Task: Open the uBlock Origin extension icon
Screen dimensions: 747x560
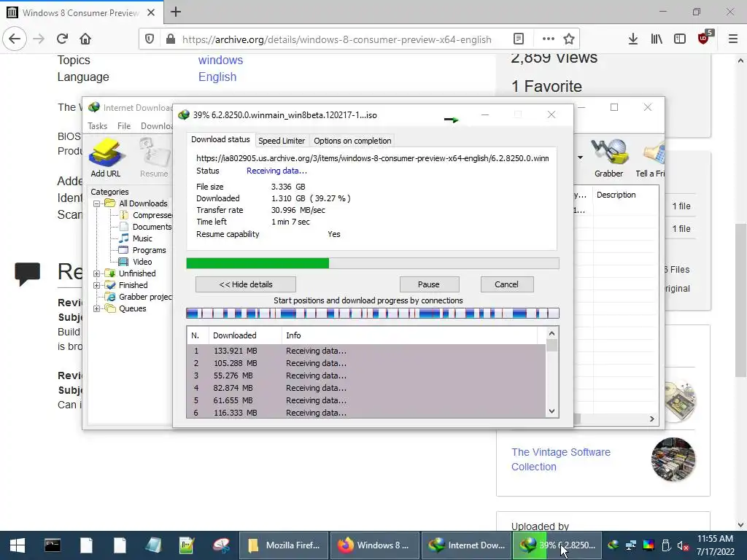Action: click(x=705, y=38)
